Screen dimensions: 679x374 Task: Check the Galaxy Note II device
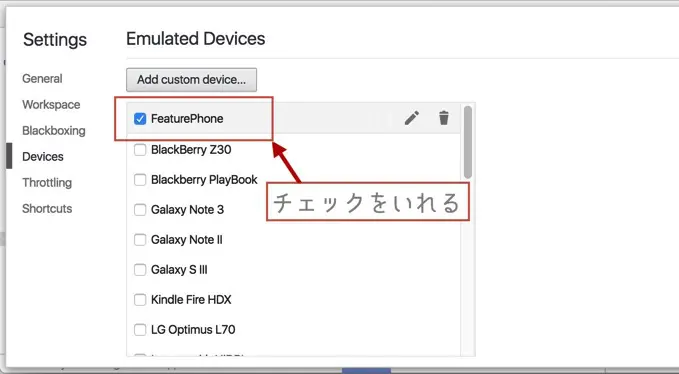(x=140, y=240)
